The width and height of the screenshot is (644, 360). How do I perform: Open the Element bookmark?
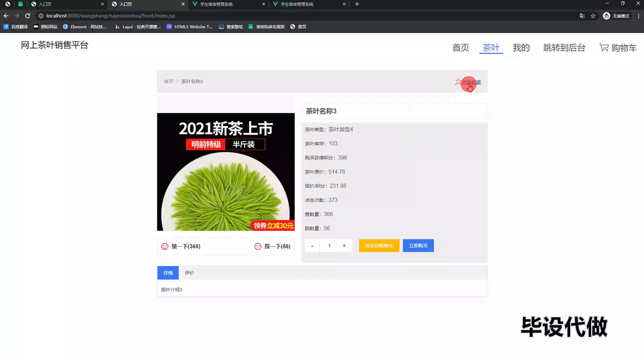click(85, 27)
